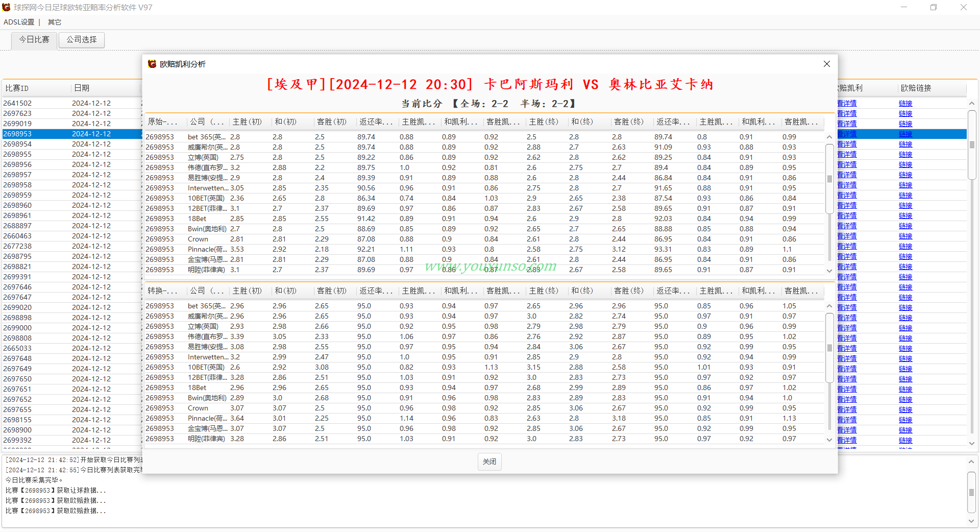Sort main list by 比赛ID column header
This screenshot has width=980, height=532.
(37, 88)
